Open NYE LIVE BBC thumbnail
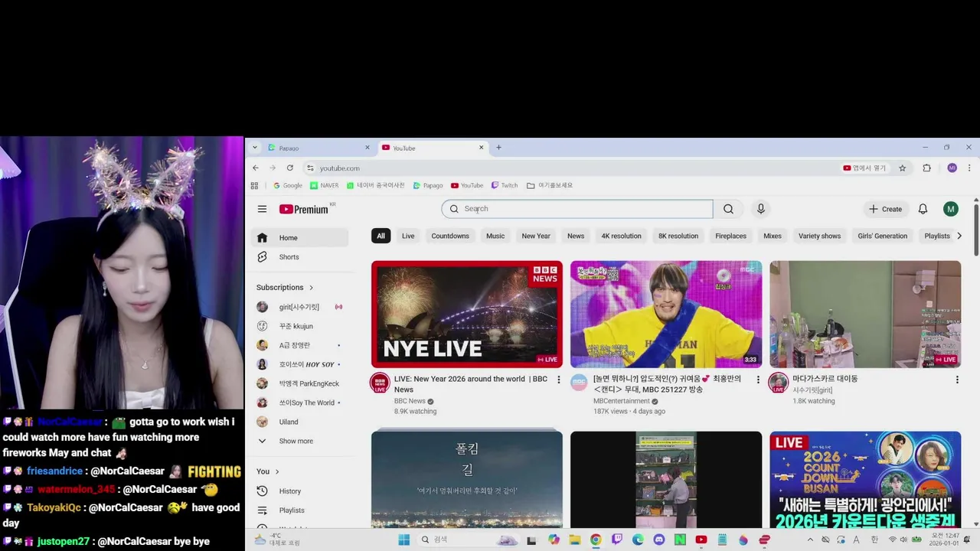This screenshot has height=551, width=980. pyautogui.click(x=467, y=315)
